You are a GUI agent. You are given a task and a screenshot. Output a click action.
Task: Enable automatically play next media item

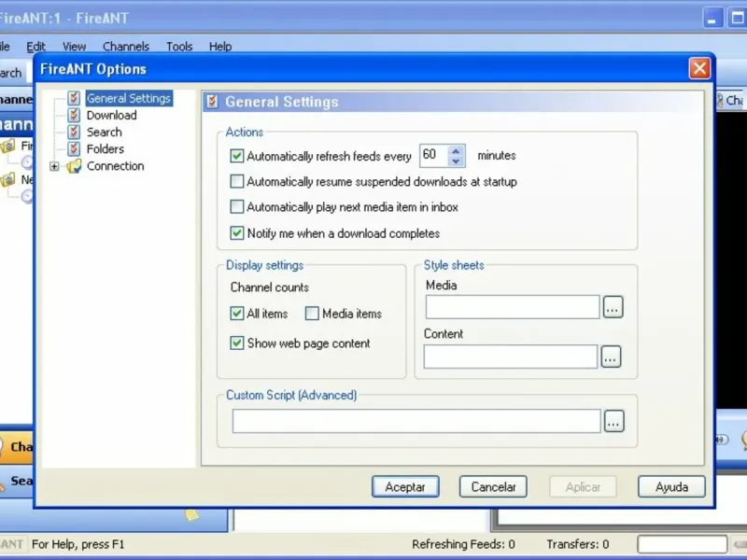pos(237,206)
